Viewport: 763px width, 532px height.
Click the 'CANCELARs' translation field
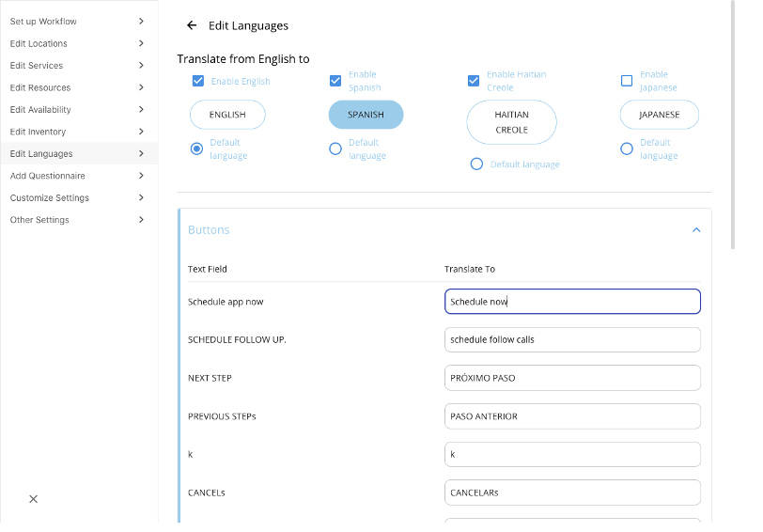coord(572,493)
